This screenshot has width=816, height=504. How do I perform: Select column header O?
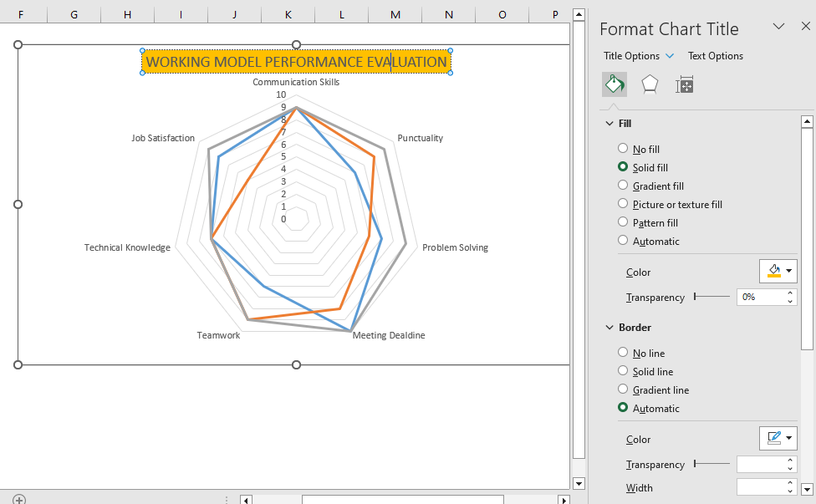pos(502,14)
